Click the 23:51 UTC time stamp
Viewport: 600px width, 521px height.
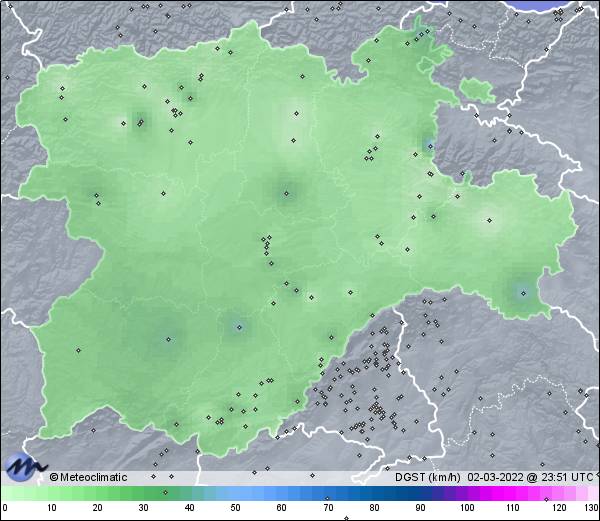pos(566,477)
